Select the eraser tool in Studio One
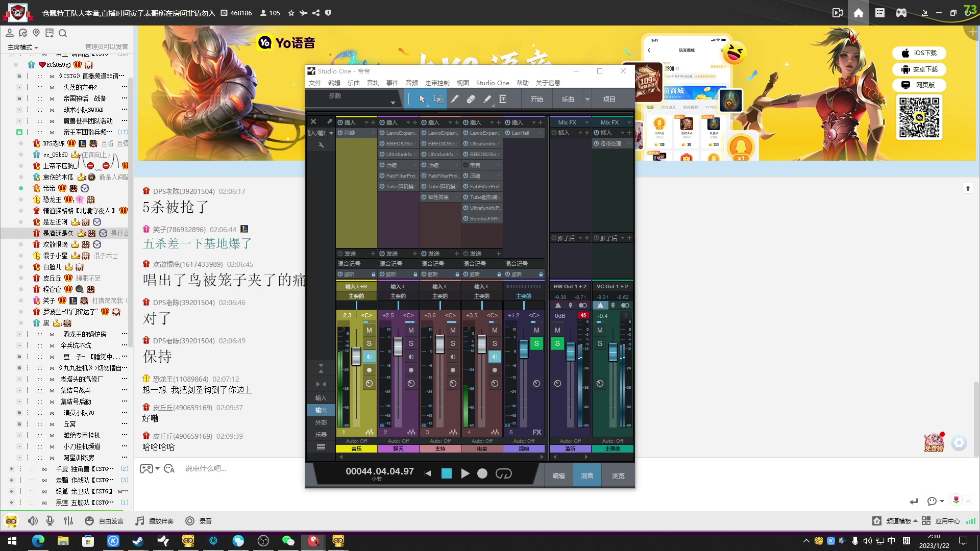Viewport: 980px width, 551px height. coord(471,99)
